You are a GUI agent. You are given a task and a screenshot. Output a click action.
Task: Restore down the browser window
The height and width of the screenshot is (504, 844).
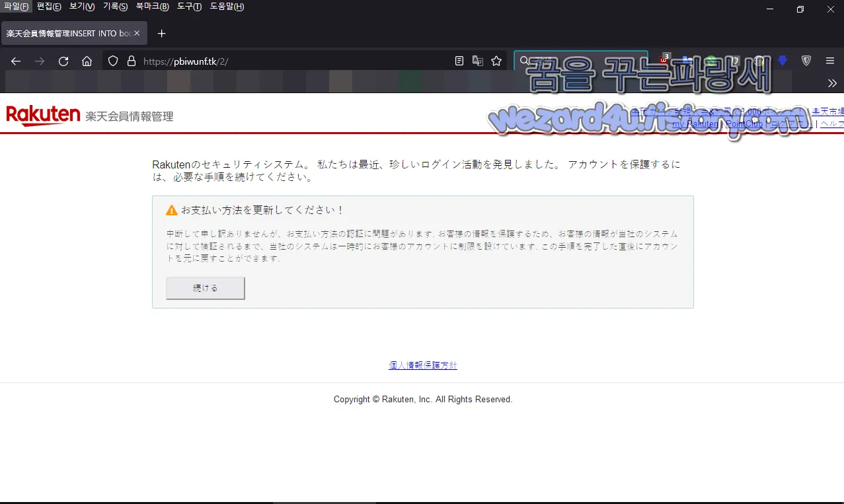click(800, 9)
